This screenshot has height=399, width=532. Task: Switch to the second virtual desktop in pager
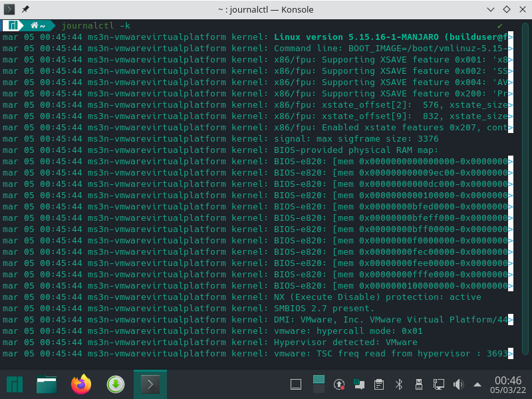(319, 389)
